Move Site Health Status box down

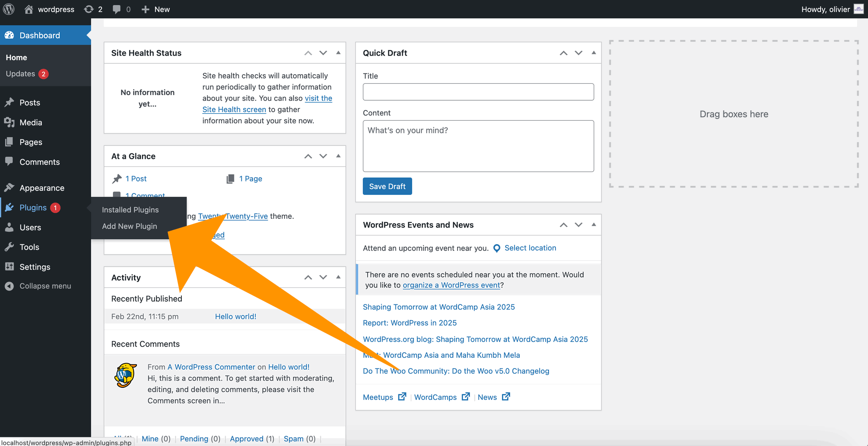click(323, 53)
